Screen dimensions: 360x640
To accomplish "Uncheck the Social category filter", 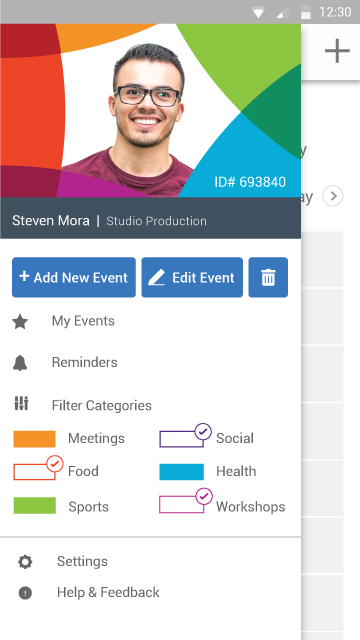I will pyautogui.click(x=186, y=436).
